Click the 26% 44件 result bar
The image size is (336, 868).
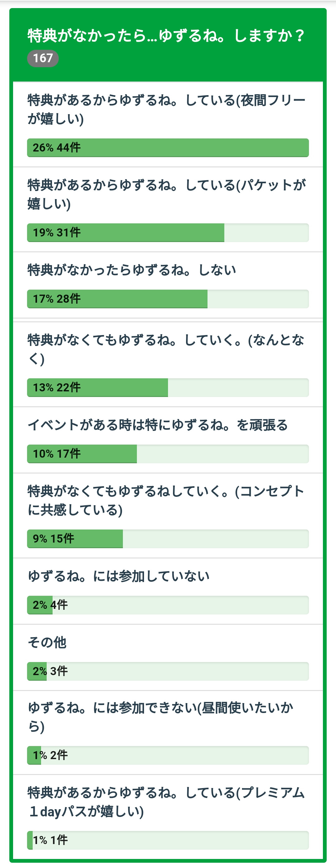click(x=168, y=147)
